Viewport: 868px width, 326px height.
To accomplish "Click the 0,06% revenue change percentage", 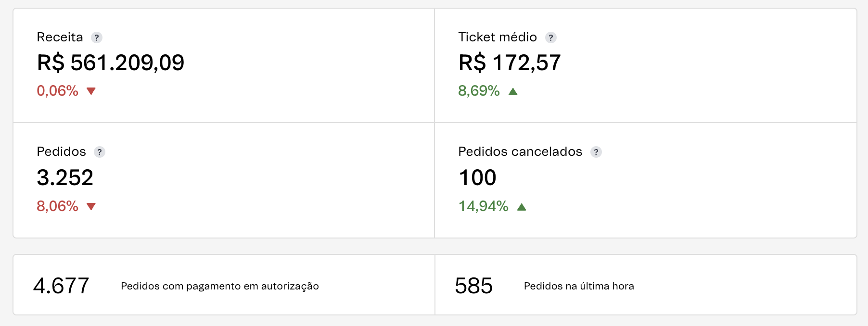I will [x=57, y=91].
